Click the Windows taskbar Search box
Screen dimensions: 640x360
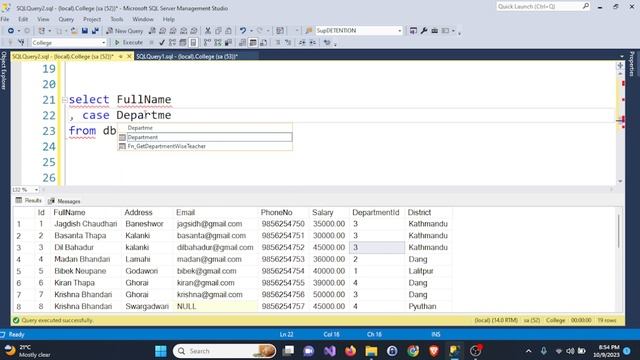coord(224,351)
